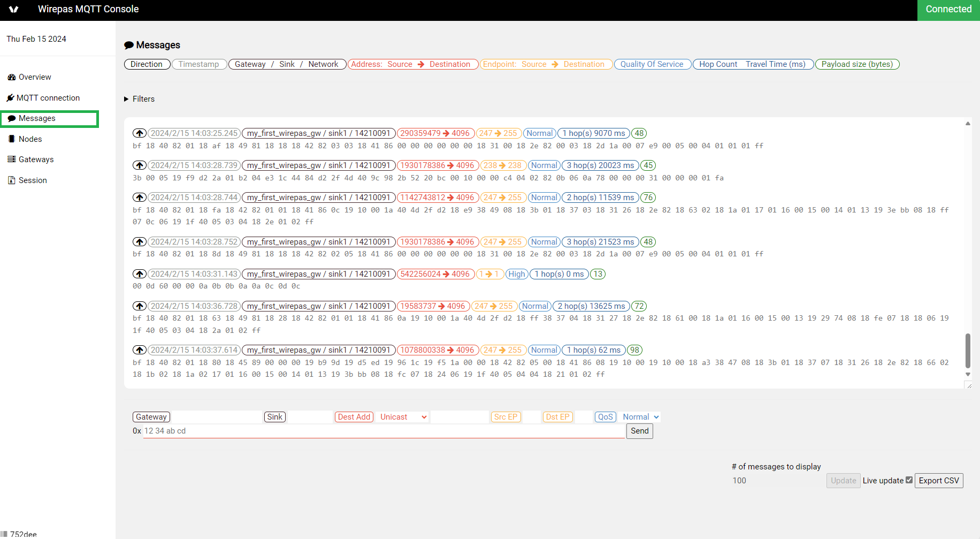Click the '2 hop(s) 11539 ms' pill

[601, 198]
